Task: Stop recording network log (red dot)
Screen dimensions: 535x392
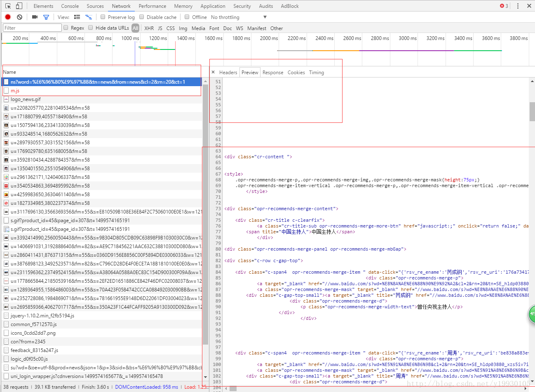Action: coord(8,17)
